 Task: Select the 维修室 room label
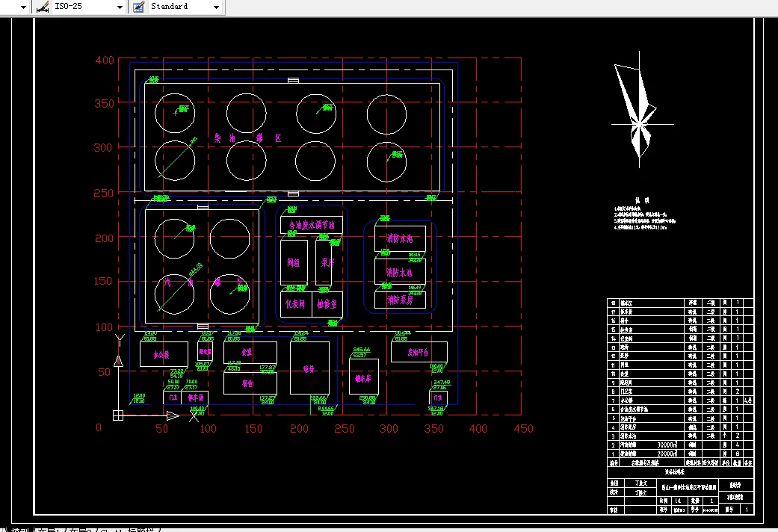click(327, 303)
